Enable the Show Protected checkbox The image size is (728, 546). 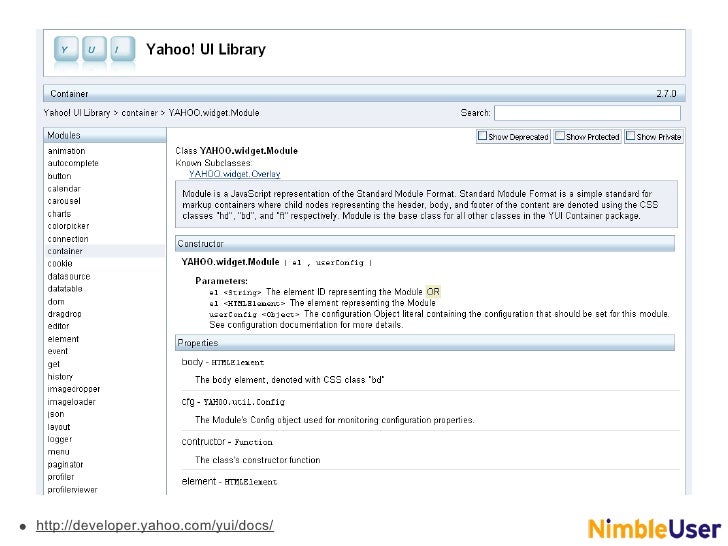click(x=560, y=136)
